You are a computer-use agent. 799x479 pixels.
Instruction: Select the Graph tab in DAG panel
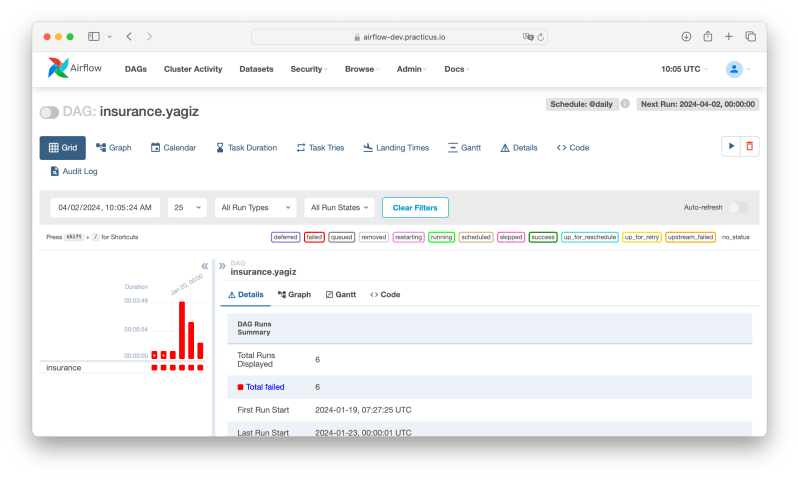295,295
